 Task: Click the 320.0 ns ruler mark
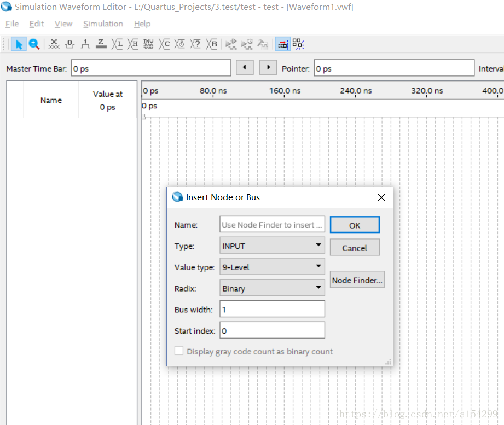[427, 91]
